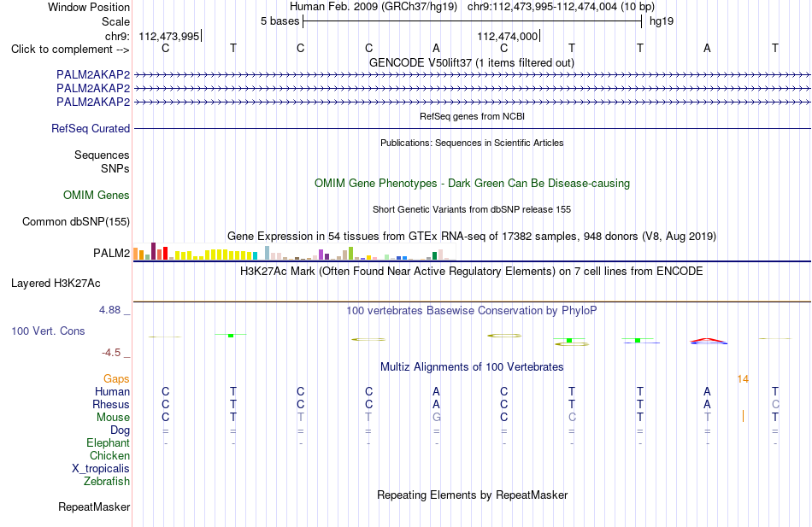Click the Scale label
The width and height of the screenshot is (812, 527).
point(116,21)
